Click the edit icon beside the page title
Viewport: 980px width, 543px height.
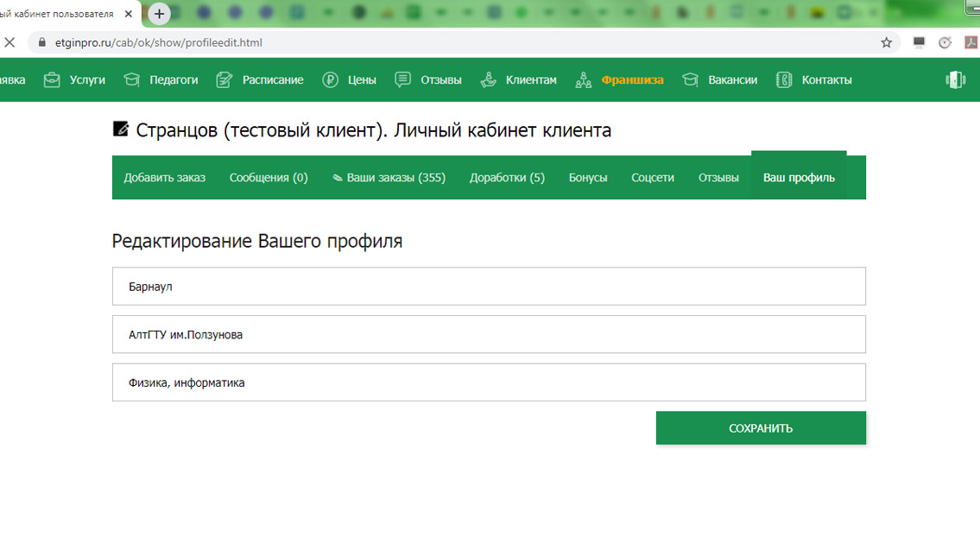pos(121,129)
